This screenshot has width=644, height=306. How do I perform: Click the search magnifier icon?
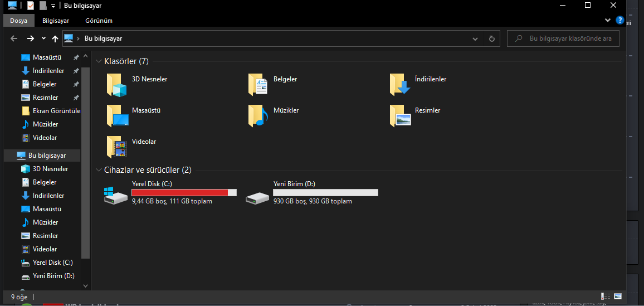tap(519, 38)
